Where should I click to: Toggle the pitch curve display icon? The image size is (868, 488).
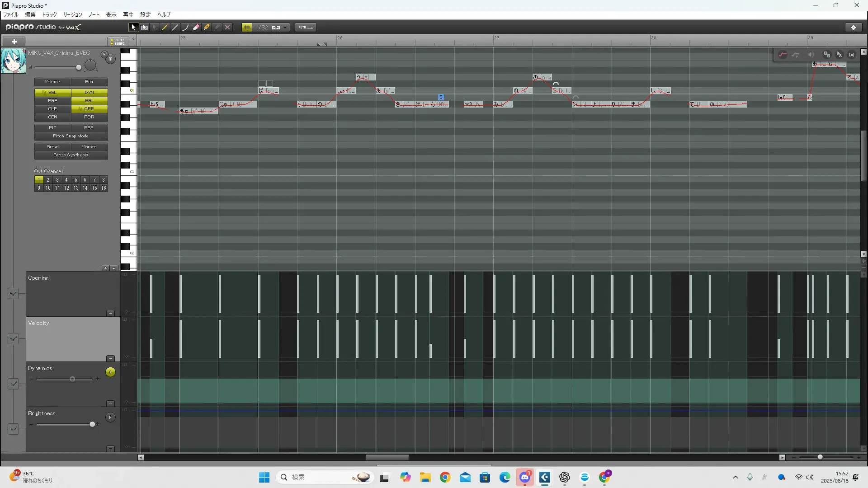click(x=783, y=55)
